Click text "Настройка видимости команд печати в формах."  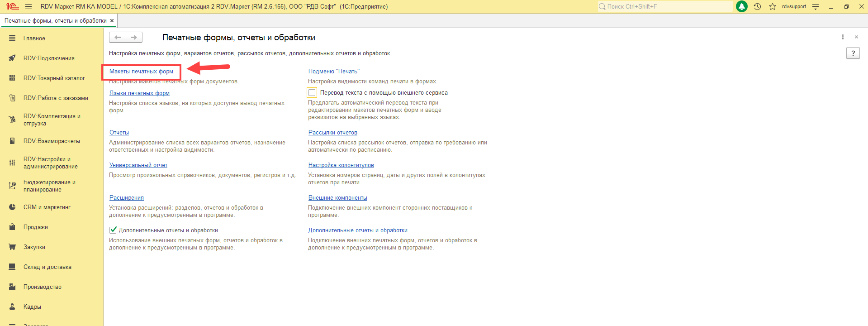click(373, 81)
